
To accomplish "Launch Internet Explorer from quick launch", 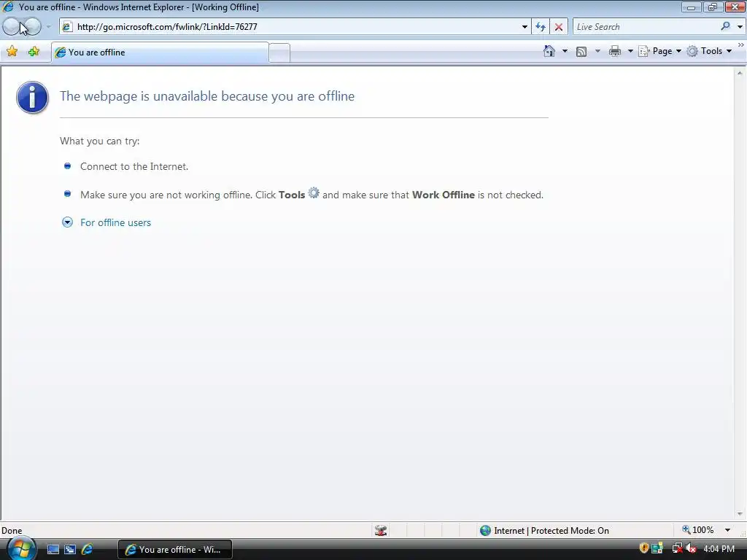I will [88, 549].
